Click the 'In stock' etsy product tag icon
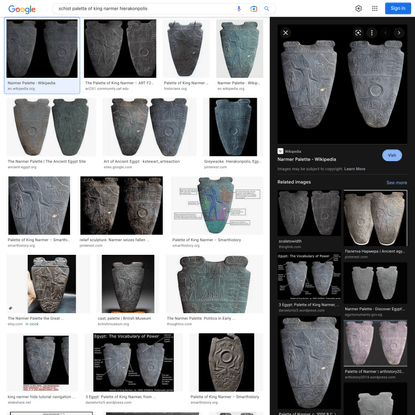 pyautogui.click(x=10, y=308)
